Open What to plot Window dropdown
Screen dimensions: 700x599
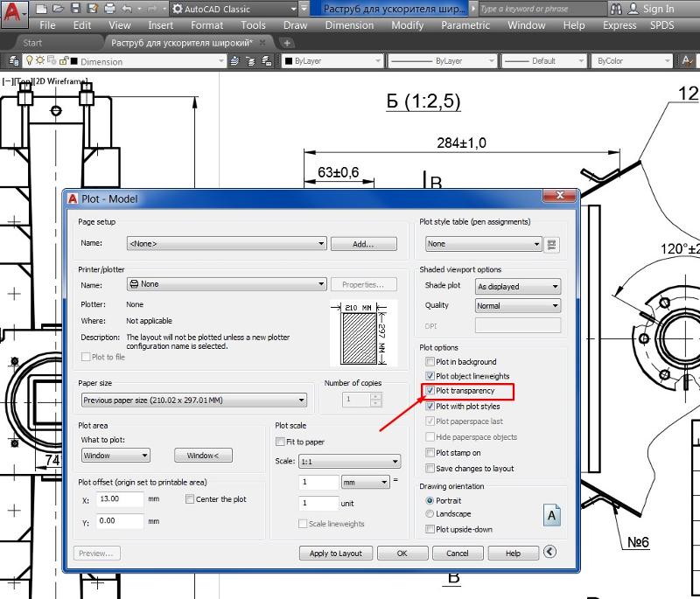116,456
